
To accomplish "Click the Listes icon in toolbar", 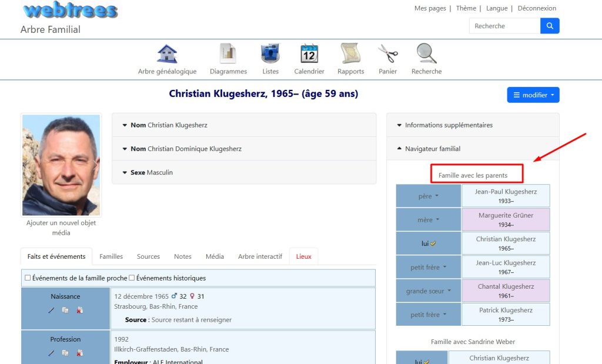I will click(270, 54).
